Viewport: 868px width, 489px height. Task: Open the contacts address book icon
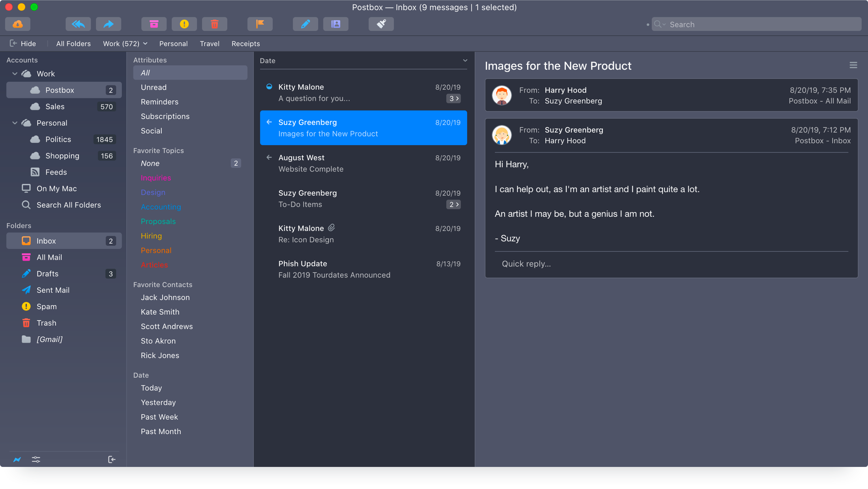[336, 24]
